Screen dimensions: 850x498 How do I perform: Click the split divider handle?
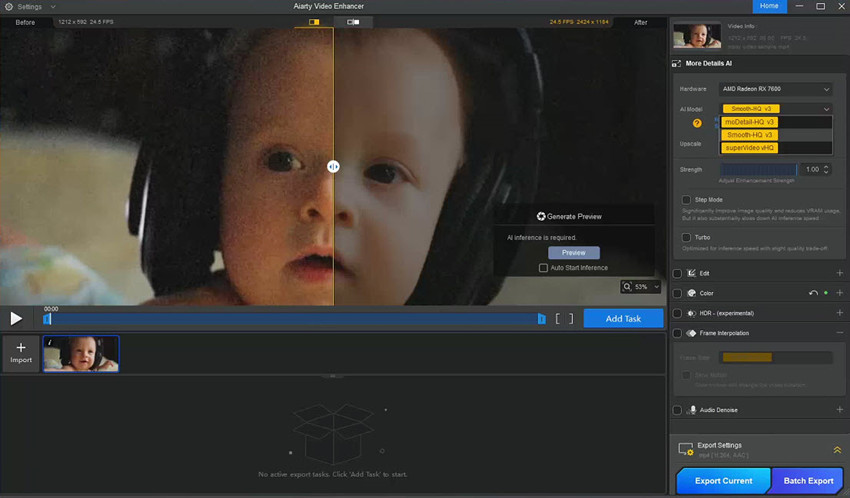[333, 167]
